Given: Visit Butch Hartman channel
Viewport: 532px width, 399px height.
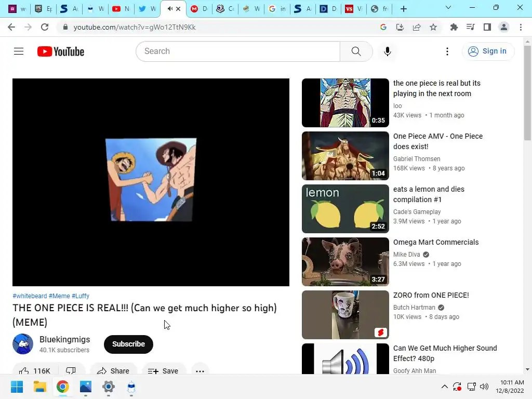Looking at the screenshot, I should click(414, 308).
